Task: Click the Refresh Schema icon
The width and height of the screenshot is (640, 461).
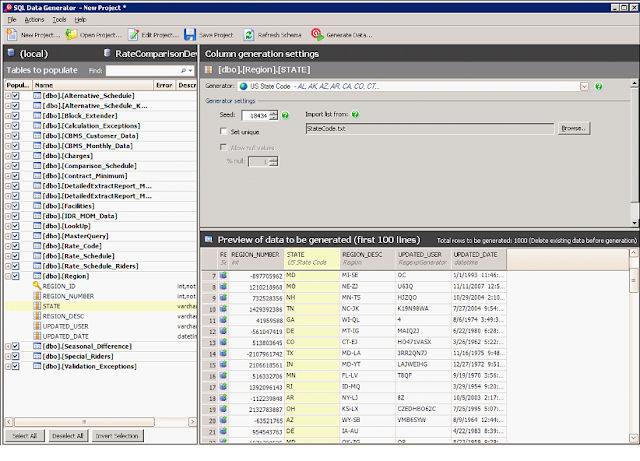Action: (x=249, y=35)
